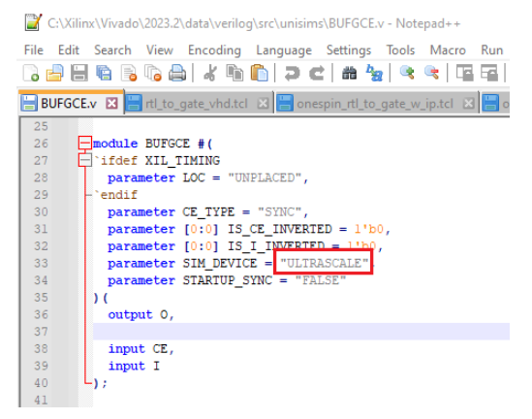Viewport: 532px width, 419px height.
Task: Click the Undo arrow icon
Action: (x=292, y=73)
